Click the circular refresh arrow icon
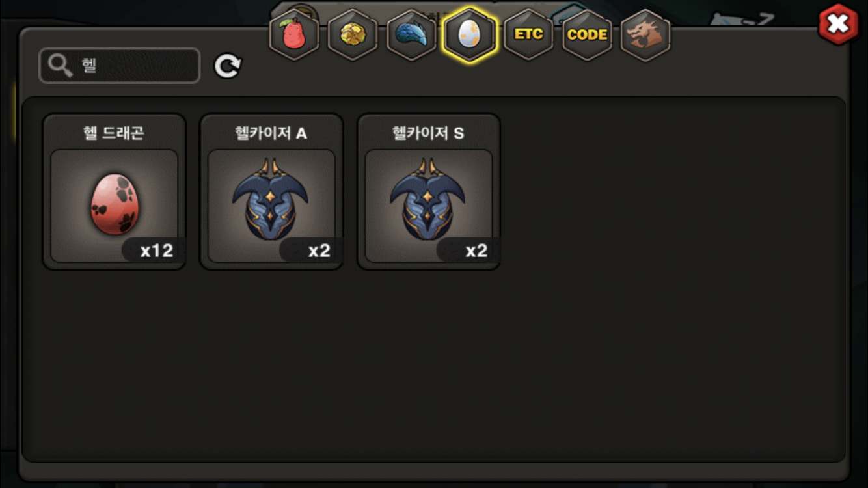868x488 pixels. tap(228, 66)
